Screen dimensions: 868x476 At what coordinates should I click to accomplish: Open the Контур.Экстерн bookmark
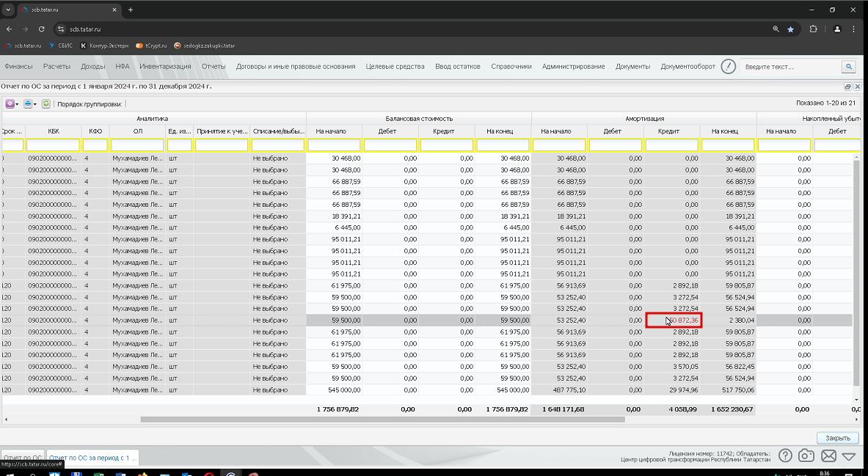click(105, 46)
